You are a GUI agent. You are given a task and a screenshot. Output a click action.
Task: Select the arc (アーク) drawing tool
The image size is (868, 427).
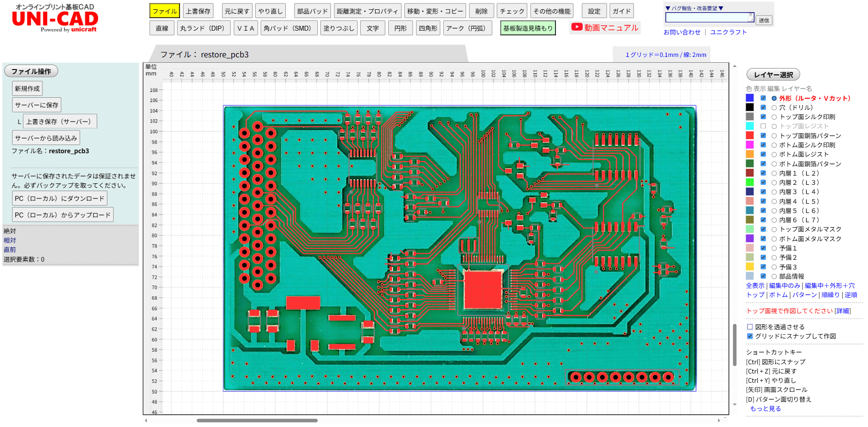pyautogui.click(x=466, y=28)
